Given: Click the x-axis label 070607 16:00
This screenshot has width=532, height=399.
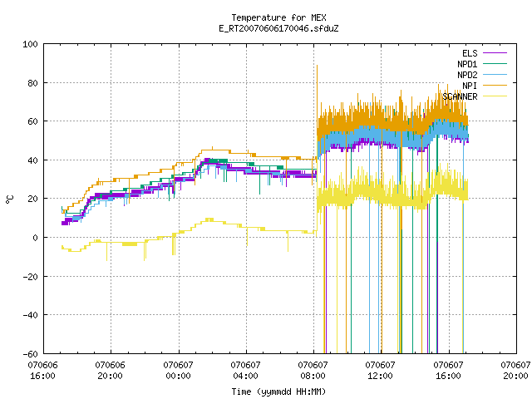Looking at the screenshot, I should [448, 371].
